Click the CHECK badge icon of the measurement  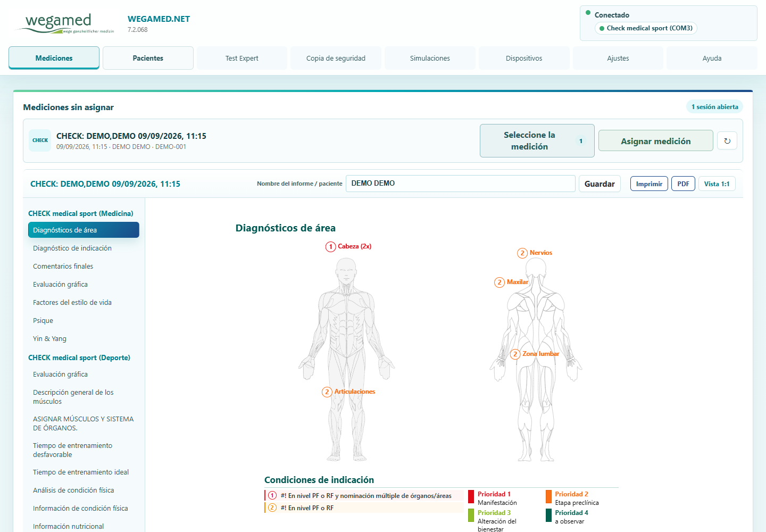(x=40, y=140)
